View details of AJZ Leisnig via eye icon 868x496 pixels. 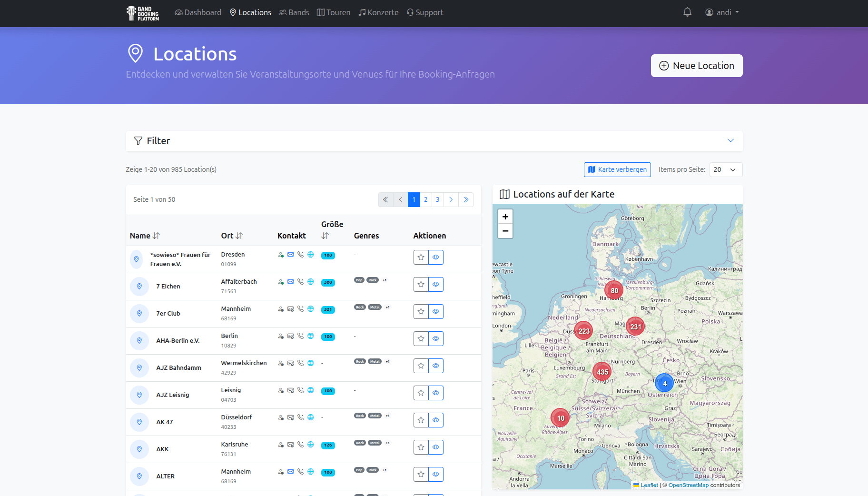(x=435, y=393)
